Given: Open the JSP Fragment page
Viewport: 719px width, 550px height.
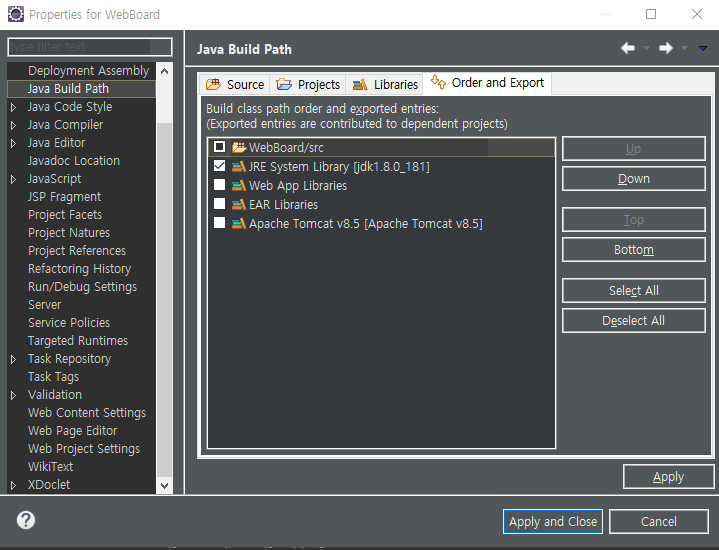Looking at the screenshot, I should 64,197.
